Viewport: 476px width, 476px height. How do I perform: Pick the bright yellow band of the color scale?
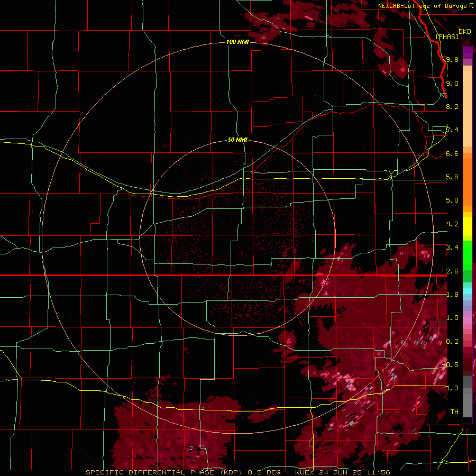tap(467, 226)
